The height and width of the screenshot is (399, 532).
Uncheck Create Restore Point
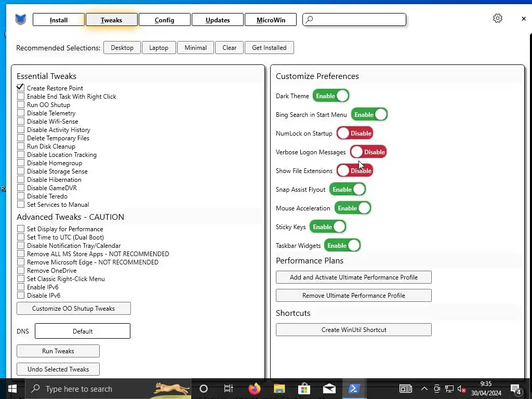click(21, 88)
